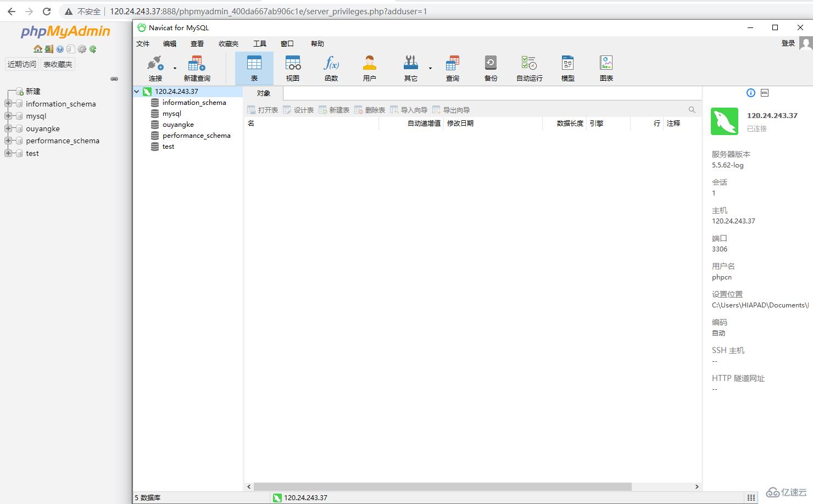Open the 编辑 (Edit) menu
813x504 pixels.
pyautogui.click(x=170, y=44)
